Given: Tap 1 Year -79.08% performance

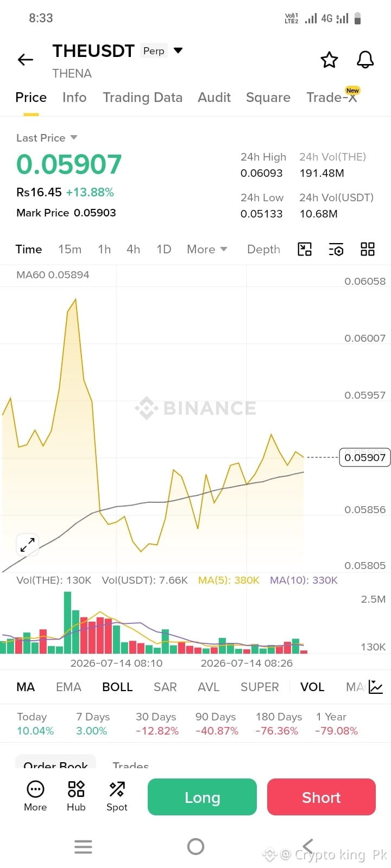Looking at the screenshot, I should pyautogui.click(x=337, y=724).
